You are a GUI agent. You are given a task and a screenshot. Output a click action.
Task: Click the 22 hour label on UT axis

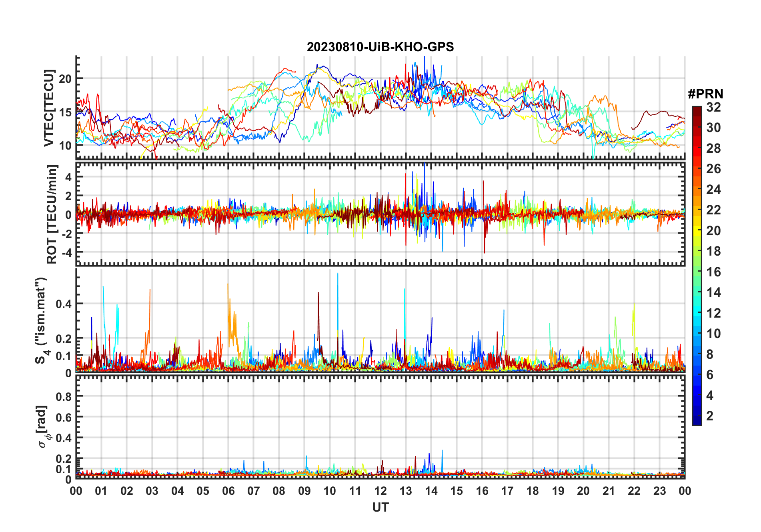point(634,491)
